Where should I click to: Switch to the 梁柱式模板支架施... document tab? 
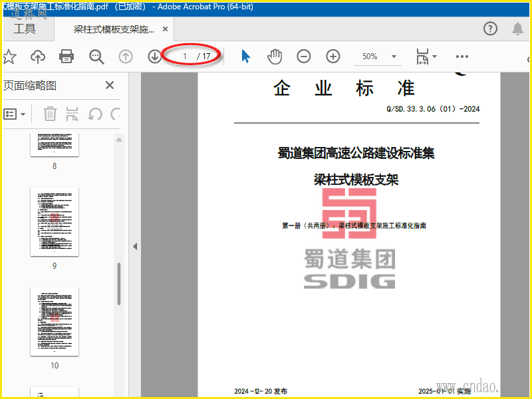114,29
